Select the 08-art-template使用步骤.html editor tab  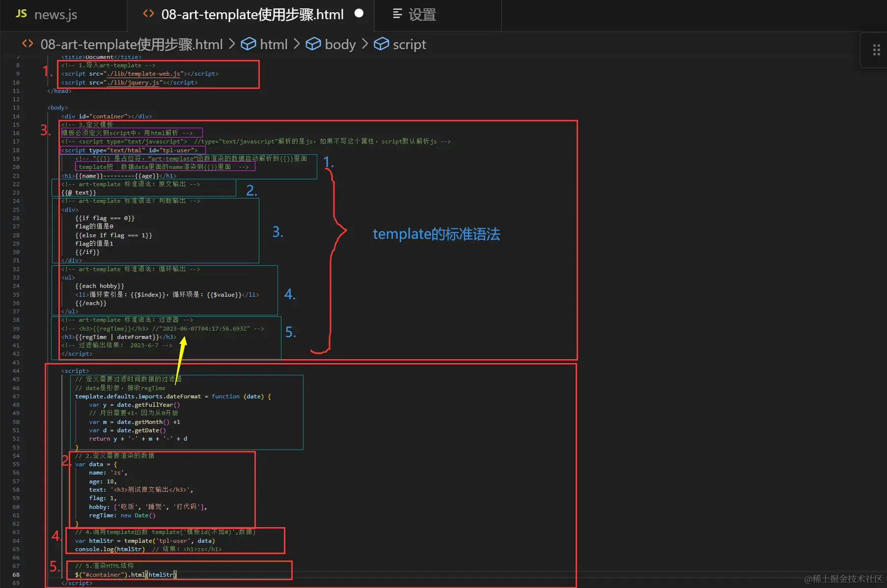tap(252, 15)
